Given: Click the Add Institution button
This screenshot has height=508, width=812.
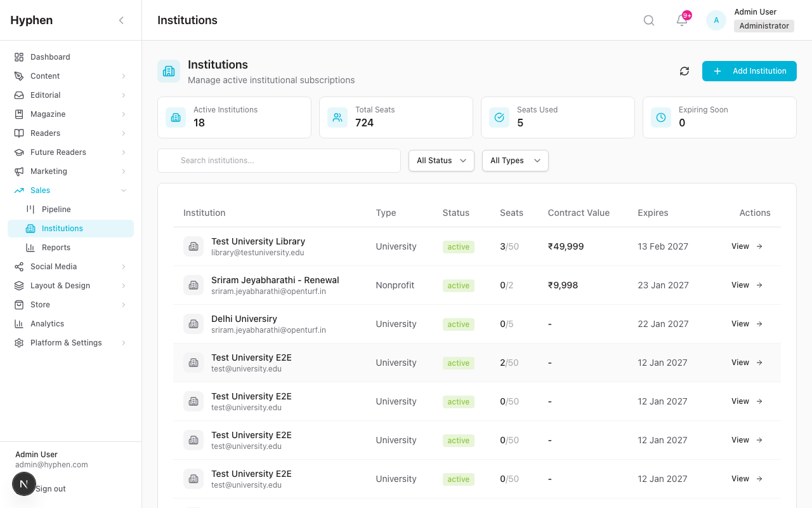Looking at the screenshot, I should [749, 71].
